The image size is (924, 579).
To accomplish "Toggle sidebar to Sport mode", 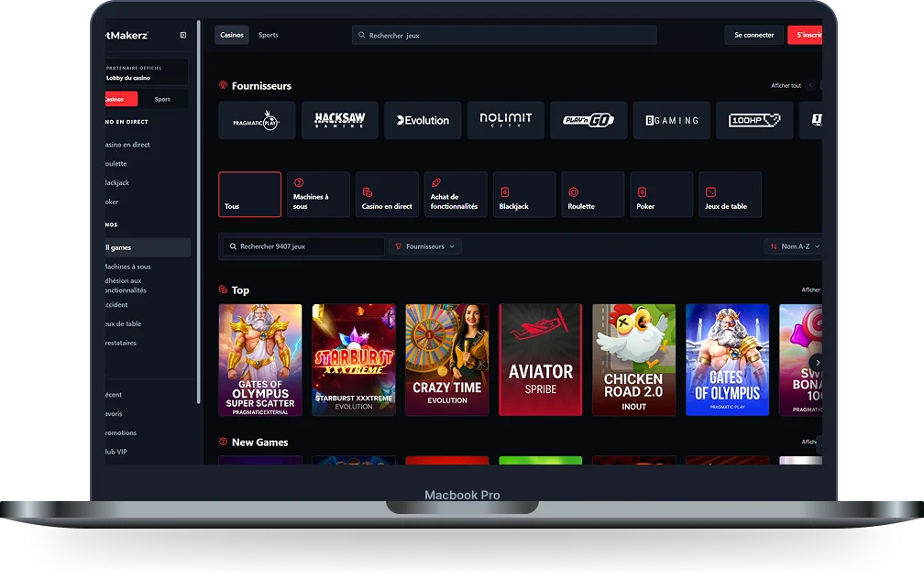I will point(162,99).
